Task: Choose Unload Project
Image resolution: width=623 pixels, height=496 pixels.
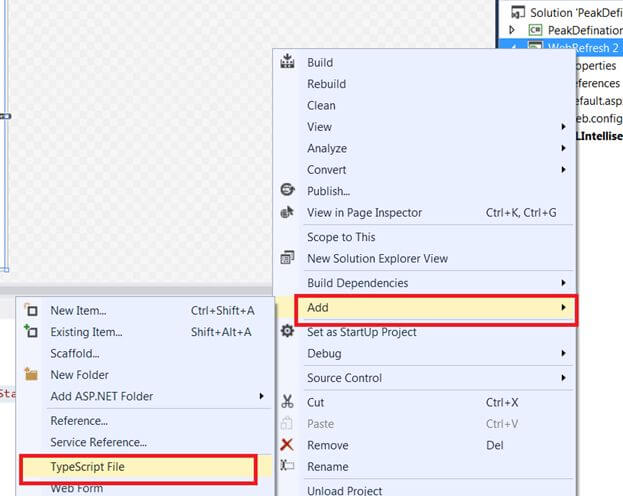Action: (x=425, y=490)
